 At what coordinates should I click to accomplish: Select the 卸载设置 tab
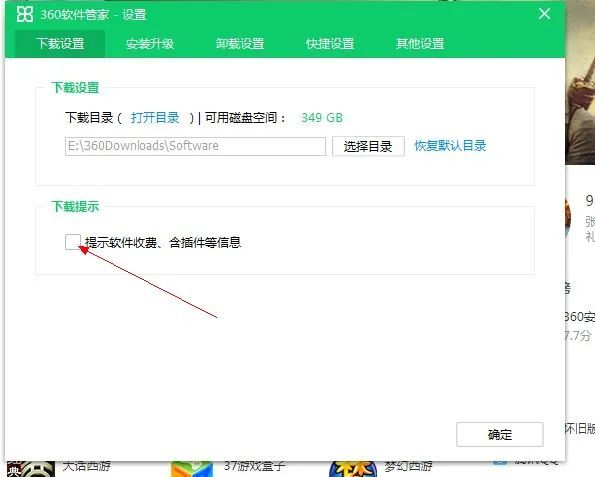coord(240,44)
